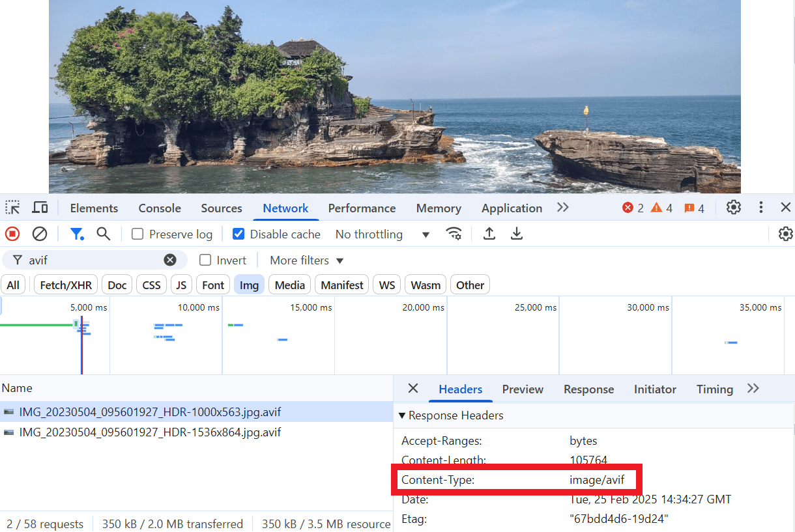Open the Sources tab

[222, 208]
